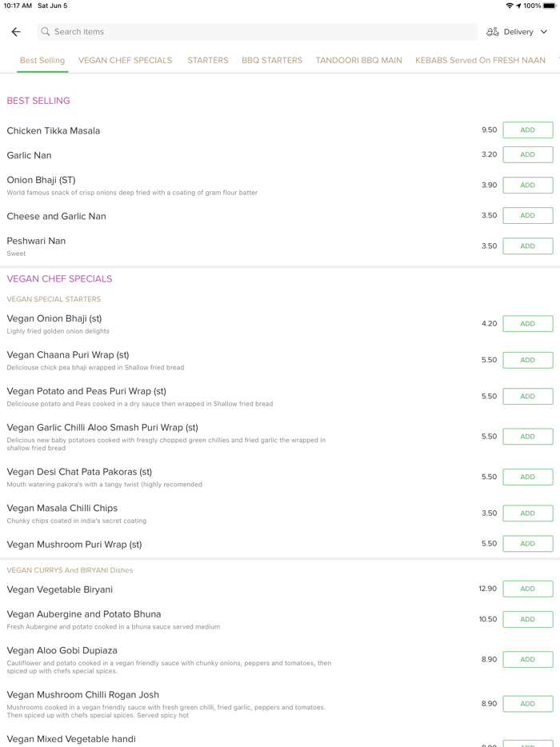Click the search magnifier icon
Image resolution: width=560 pixels, height=747 pixels.
pos(46,31)
